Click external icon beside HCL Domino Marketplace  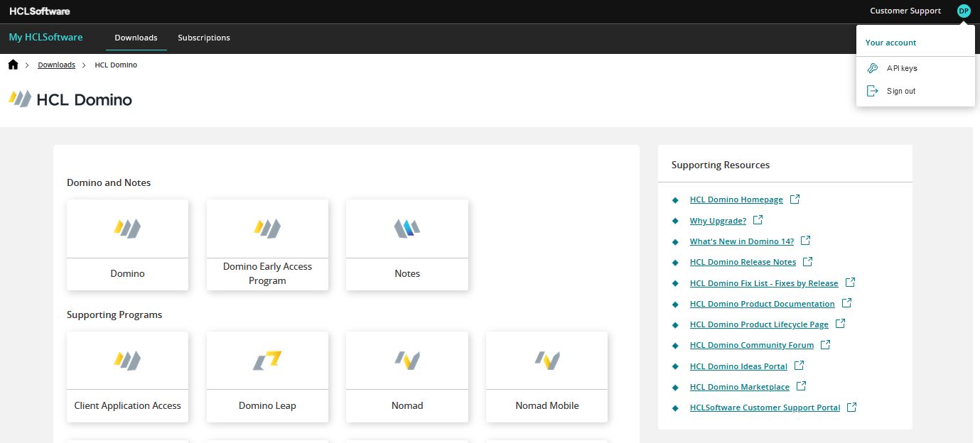click(x=802, y=386)
